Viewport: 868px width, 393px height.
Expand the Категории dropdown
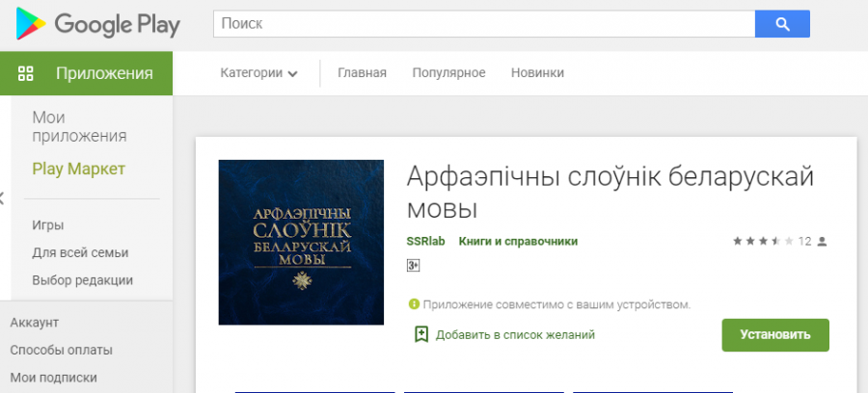pos(259,73)
